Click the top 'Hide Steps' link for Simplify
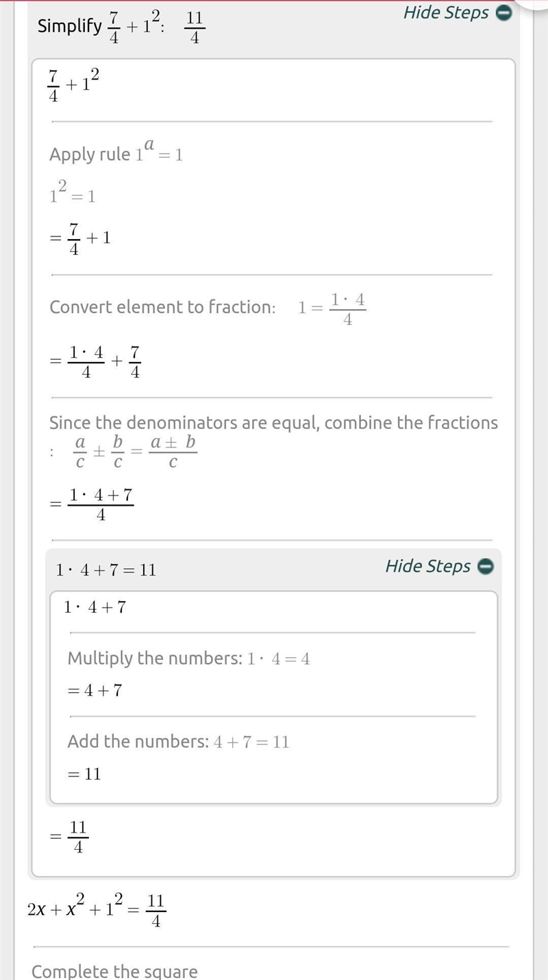The image size is (548, 980). 446,12
